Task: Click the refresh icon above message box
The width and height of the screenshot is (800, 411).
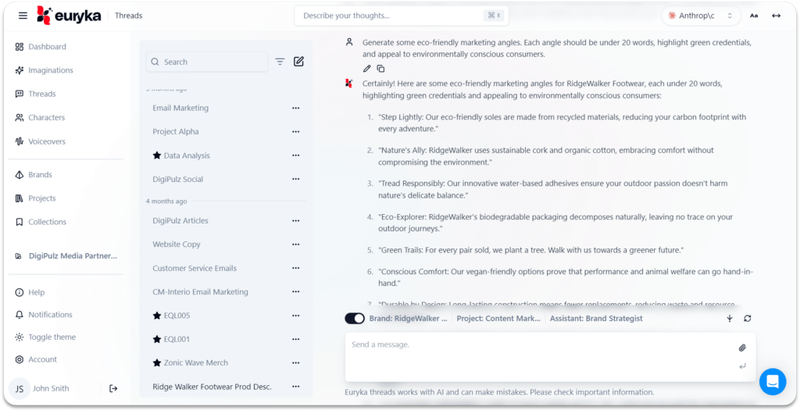Action: pyautogui.click(x=747, y=318)
